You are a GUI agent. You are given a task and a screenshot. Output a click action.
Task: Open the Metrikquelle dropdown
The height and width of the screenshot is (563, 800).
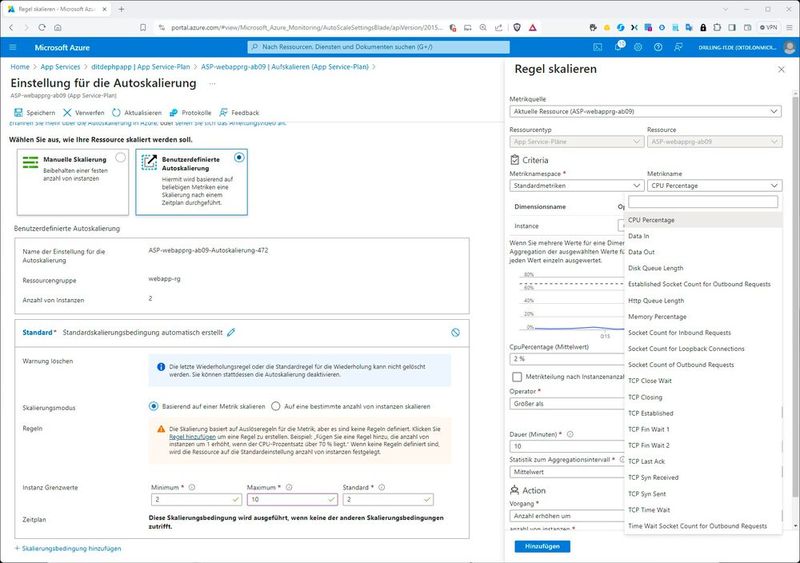point(645,111)
